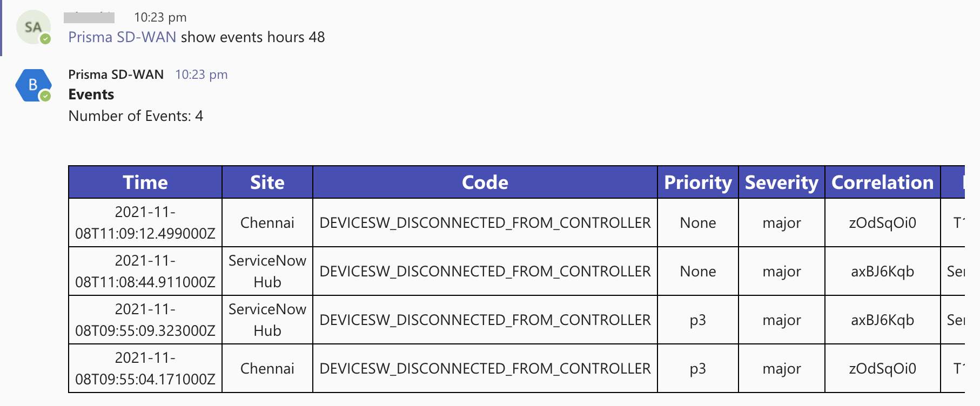Select the Priority column header
Screen dimensions: 980x406
point(697,182)
